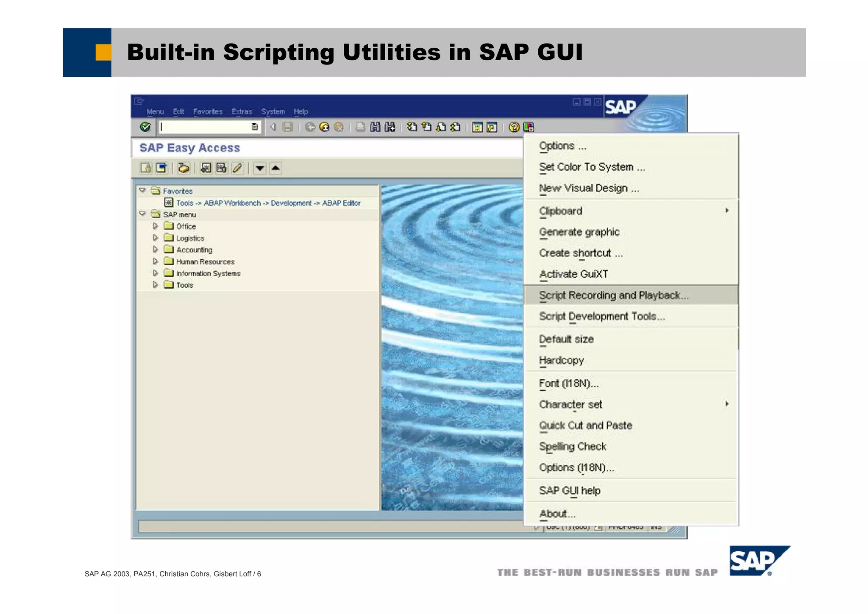Open the ABAP Editor favorite link
Screen dimensions: 868x614
tap(268, 203)
